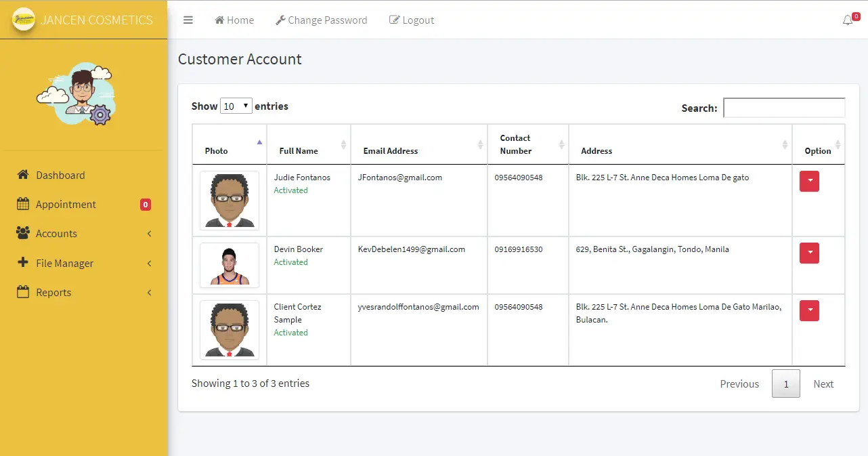Click the Customer Account page heading
This screenshot has height=456, width=868.
(x=240, y=60)
